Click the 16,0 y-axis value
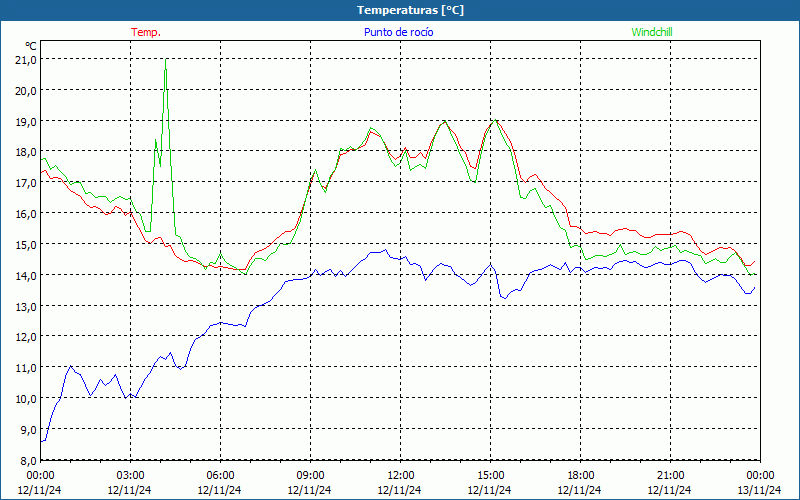This screenshot has width=800, height=500. (27, 214)
